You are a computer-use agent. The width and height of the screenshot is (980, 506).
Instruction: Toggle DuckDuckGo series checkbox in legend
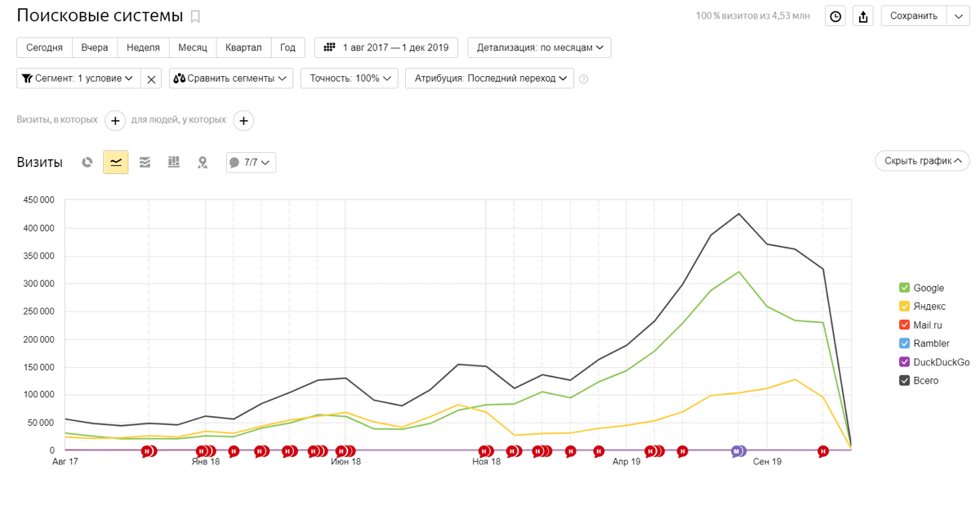pos(904,362)
